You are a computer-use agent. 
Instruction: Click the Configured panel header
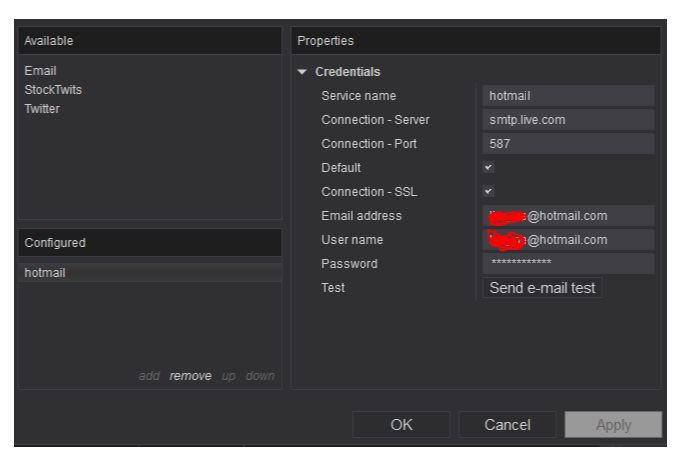pos(150,242)
